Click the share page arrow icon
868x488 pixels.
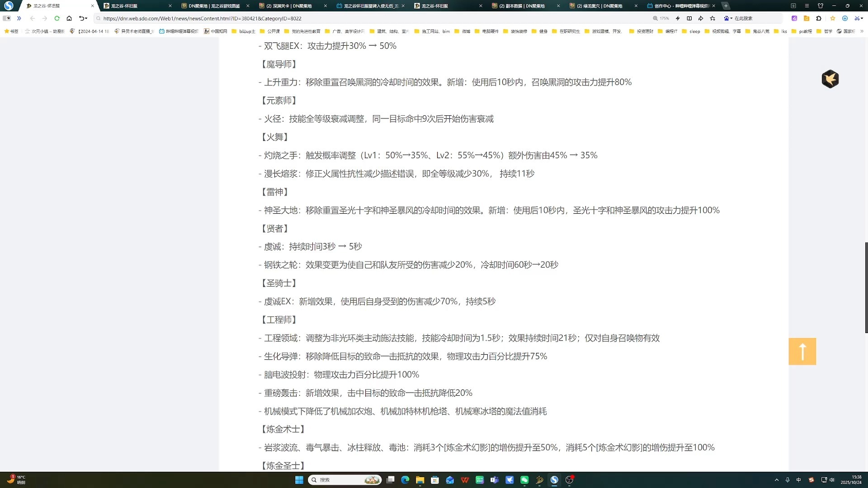click(x=701, y=19)
